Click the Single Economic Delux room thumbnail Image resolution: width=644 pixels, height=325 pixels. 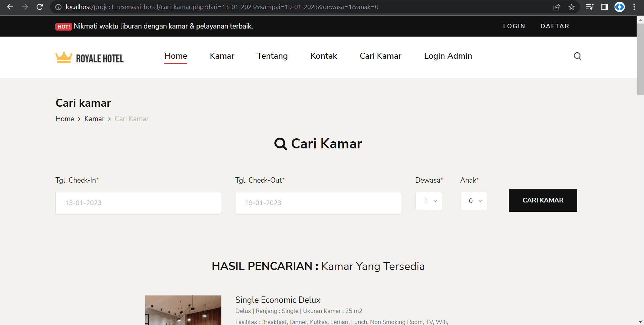tap(183, 310)
